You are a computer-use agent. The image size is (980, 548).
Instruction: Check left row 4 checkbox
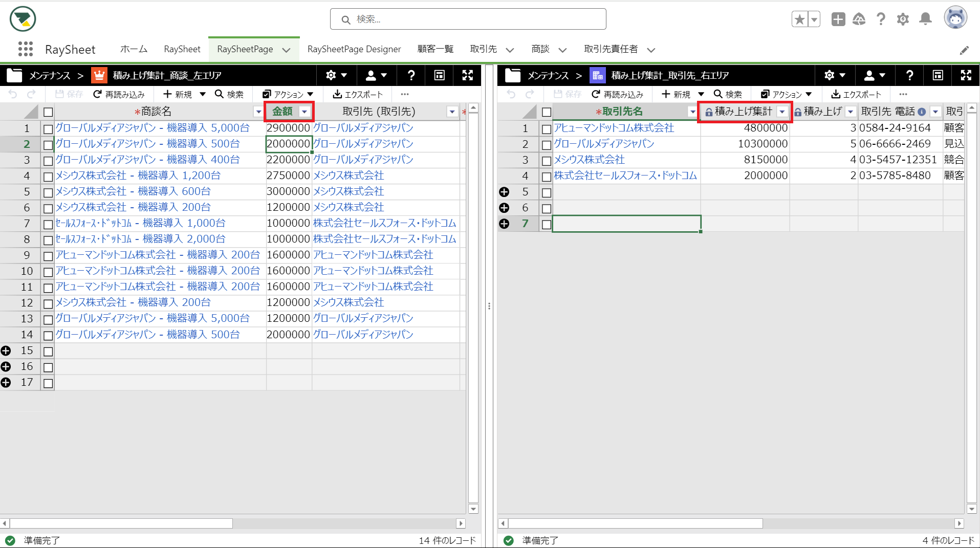pos(48,177)
